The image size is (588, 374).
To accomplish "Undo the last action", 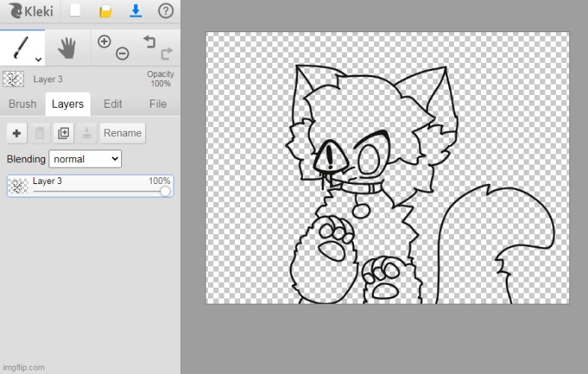I will [149, 43].
